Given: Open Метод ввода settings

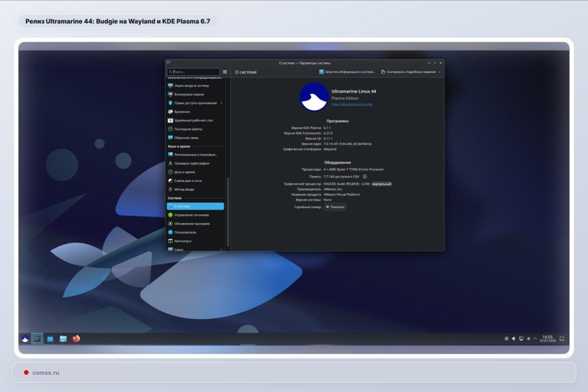Looking at the screenshot, I should tap(196, 189).
